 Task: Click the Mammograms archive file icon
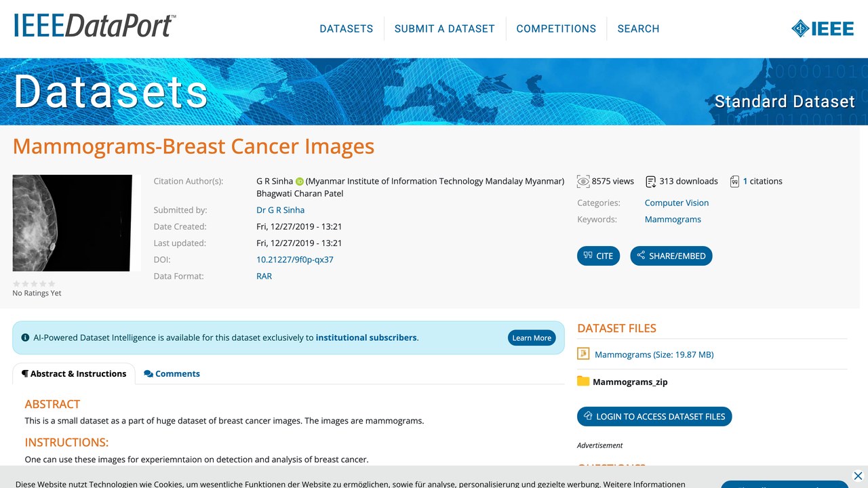pos(583,354)
